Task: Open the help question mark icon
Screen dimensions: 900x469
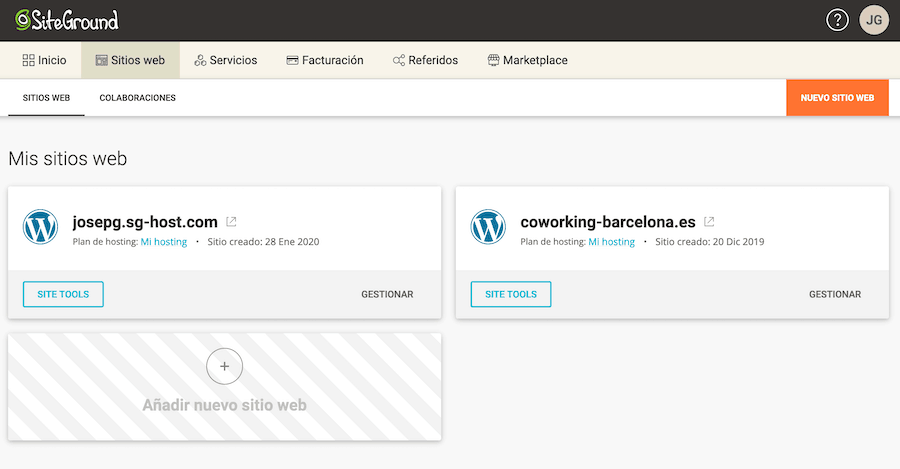Action: pos(837,20)
